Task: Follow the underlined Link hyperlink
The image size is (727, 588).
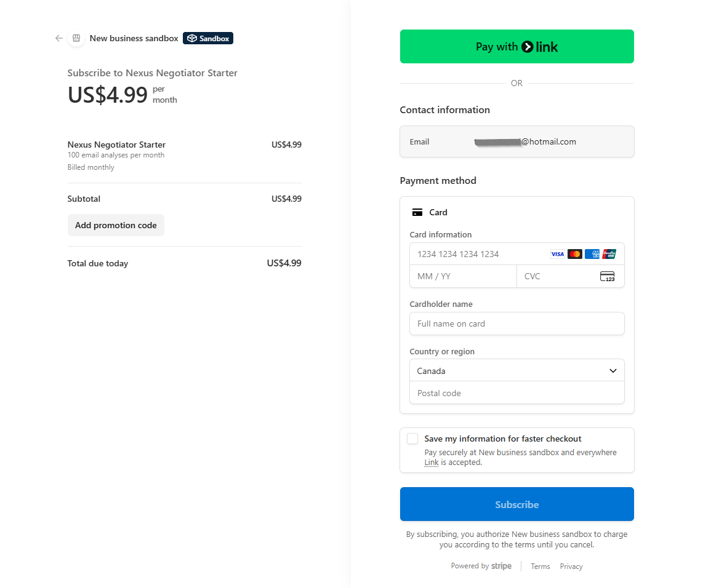Action: pos(432,463)
